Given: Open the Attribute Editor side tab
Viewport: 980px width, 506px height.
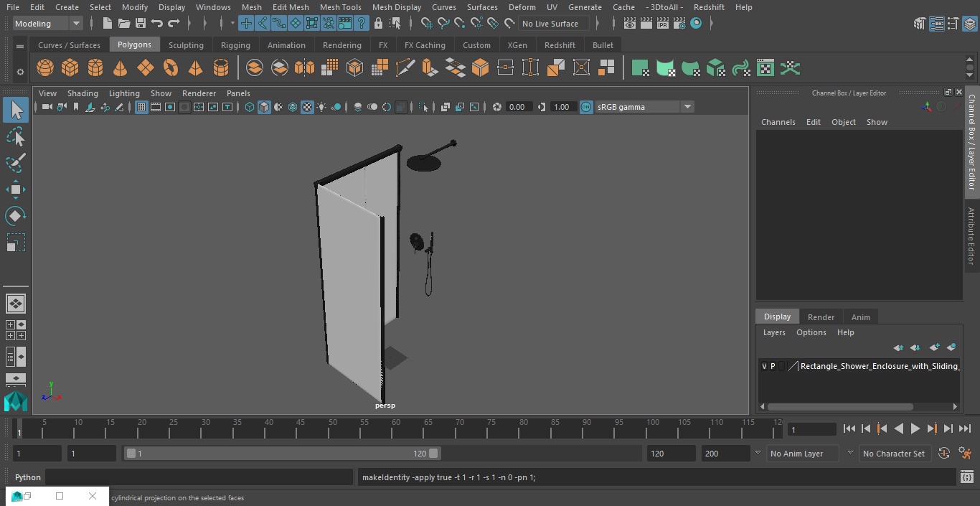Looking at the screenshot, I should 971,236.
